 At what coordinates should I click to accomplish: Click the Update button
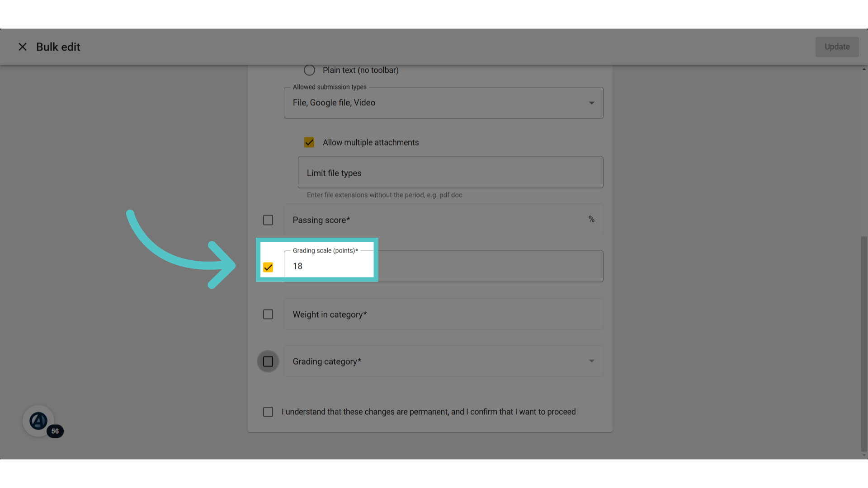(x=837, y=47)
